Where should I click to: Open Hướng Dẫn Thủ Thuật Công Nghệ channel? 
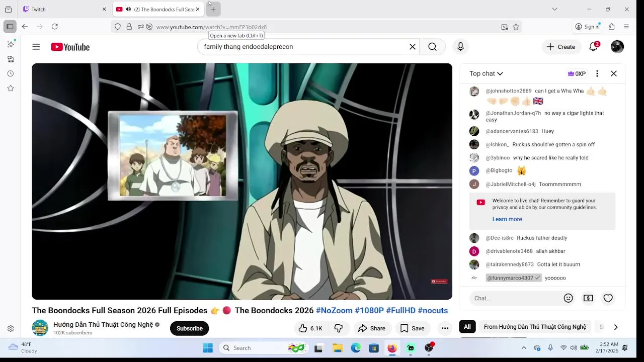click(x=103, y=325)
